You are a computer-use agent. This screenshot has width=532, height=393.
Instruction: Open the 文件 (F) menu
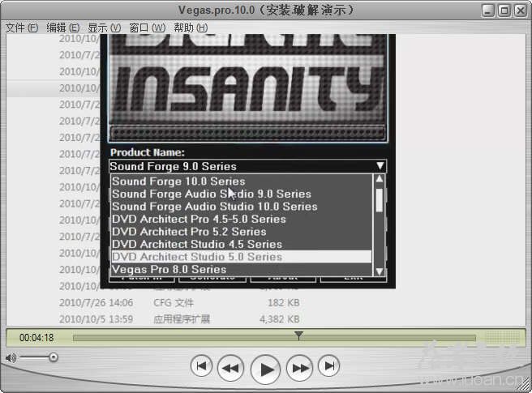22,28
